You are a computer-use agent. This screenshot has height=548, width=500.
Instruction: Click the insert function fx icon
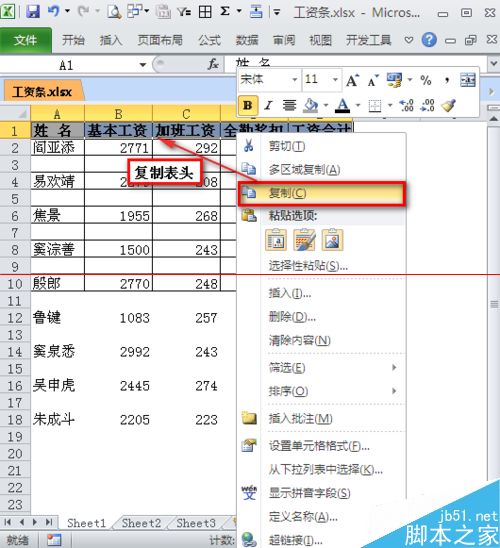[213, 64]
